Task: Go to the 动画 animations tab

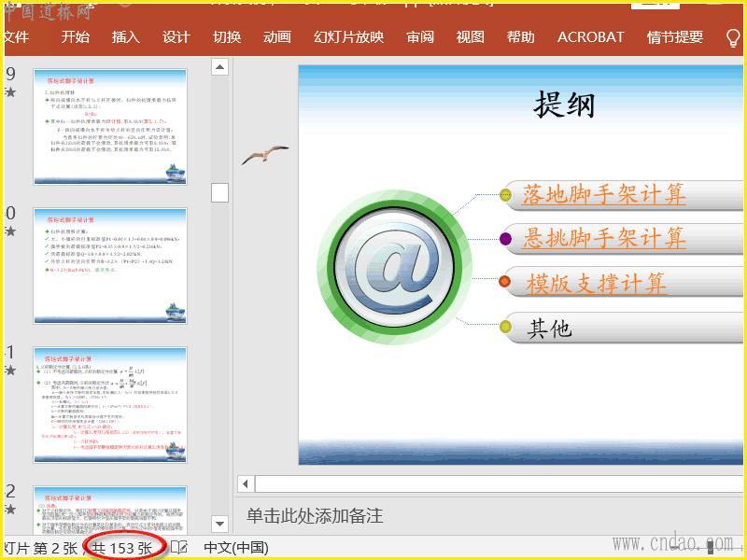Action: 277,36
